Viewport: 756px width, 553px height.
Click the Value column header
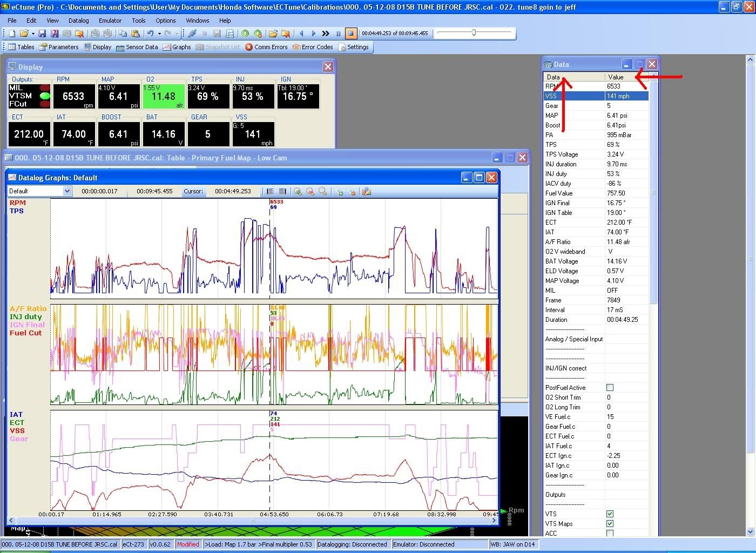coord(626,77)
